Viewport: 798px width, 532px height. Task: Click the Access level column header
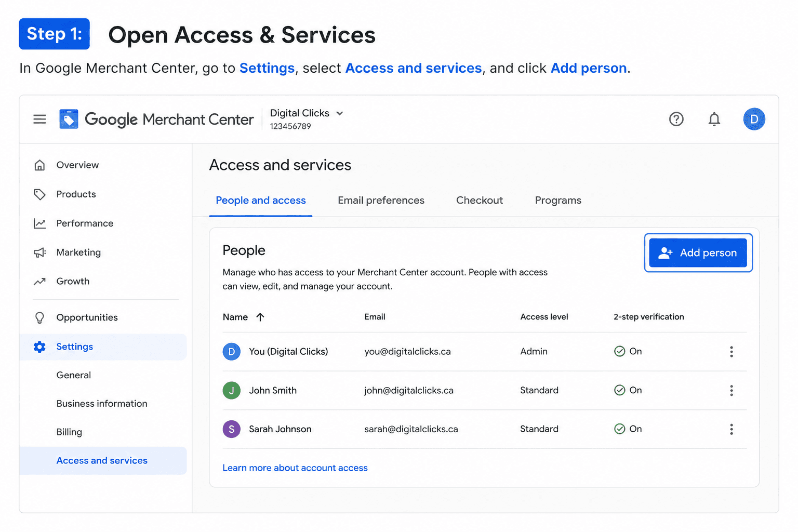[544, 317]
